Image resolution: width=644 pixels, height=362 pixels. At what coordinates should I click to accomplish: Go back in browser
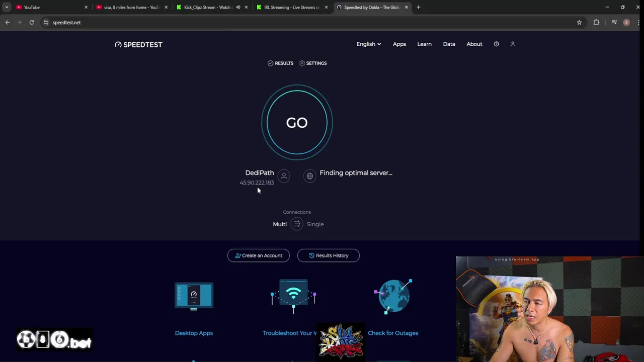tap(8, 23)
